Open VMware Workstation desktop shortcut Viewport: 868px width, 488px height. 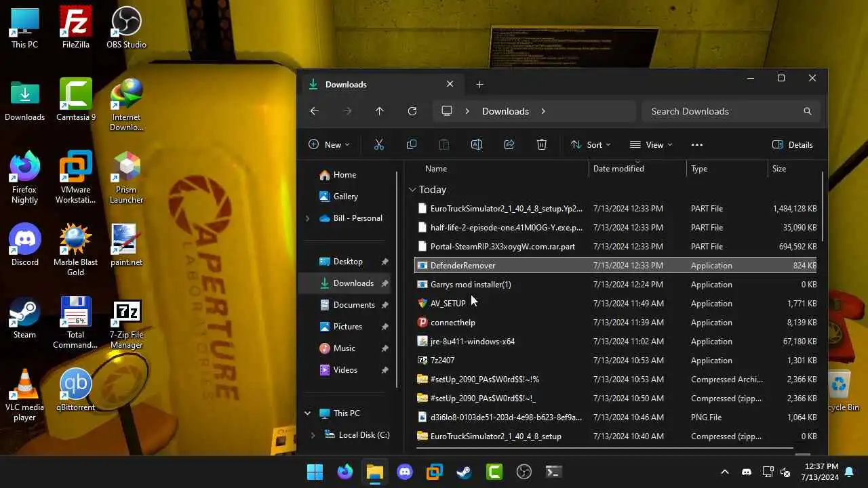[76, 178]
